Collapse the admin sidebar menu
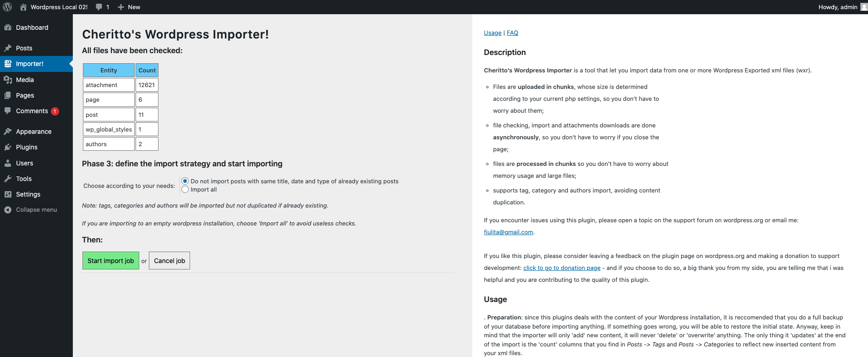This screenshot has height=357, width=868. (36, 209)
